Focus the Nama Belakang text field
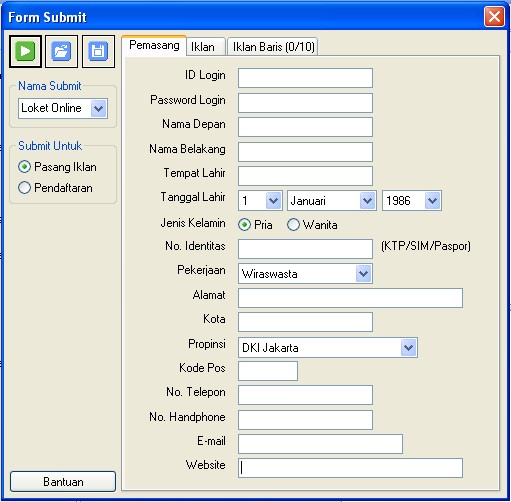The image size is (511, 502). [x=305, y=152]
